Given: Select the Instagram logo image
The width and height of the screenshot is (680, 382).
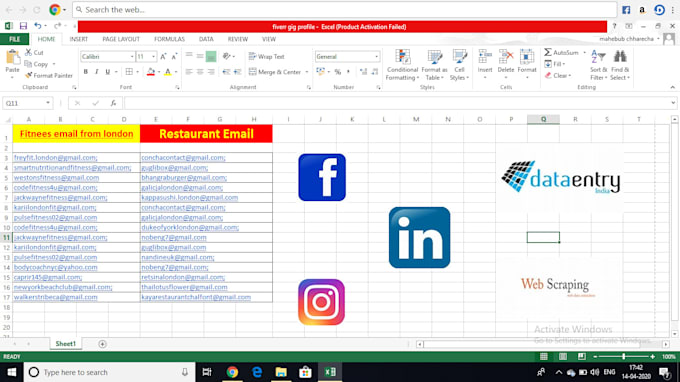Looking at the screenshot, I should 321,302.
